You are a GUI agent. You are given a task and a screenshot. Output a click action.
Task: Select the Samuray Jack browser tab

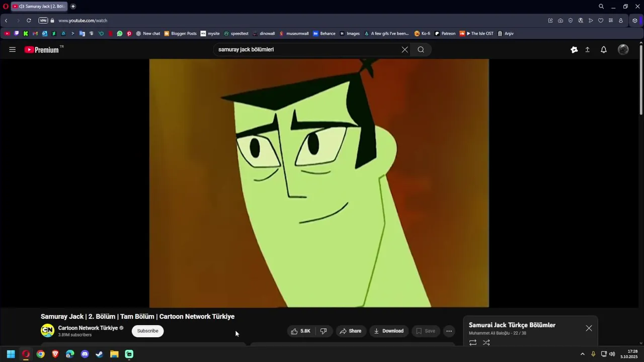pyautogui.click(x=38, y=7)
